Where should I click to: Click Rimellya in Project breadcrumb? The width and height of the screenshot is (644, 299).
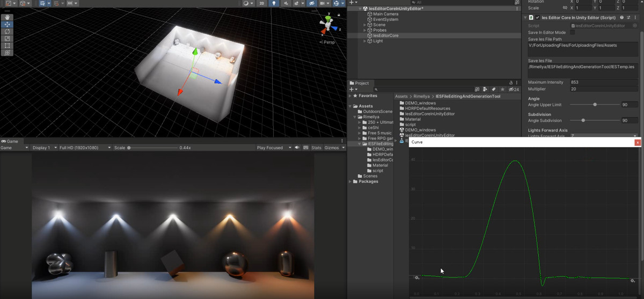(x=421, y=97)
